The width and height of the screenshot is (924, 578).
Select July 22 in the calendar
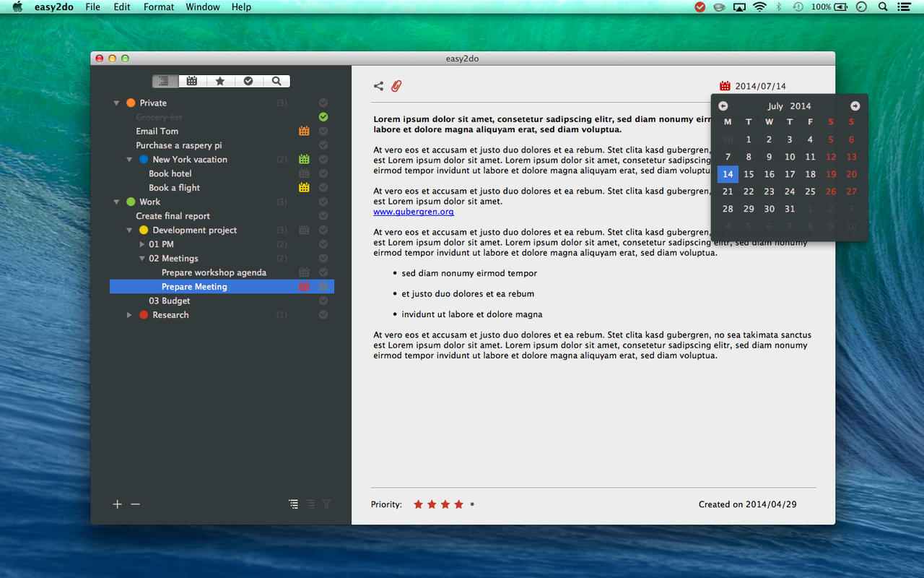749,191
